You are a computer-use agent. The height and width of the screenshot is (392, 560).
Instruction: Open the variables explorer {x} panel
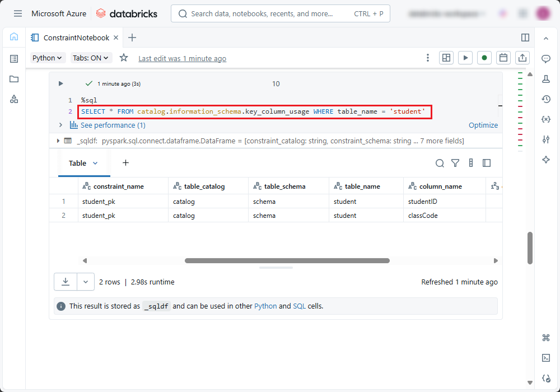(x=546, y=119)
